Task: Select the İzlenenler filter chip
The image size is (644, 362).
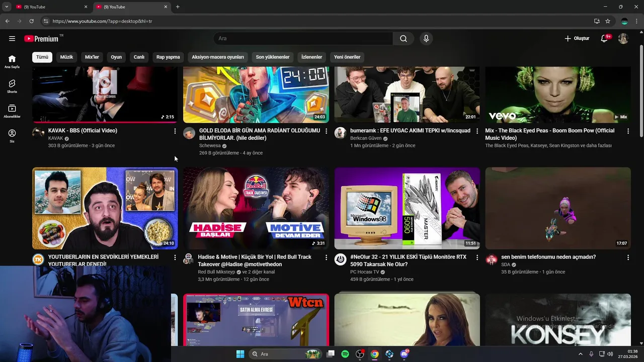Action: (311, 57)
